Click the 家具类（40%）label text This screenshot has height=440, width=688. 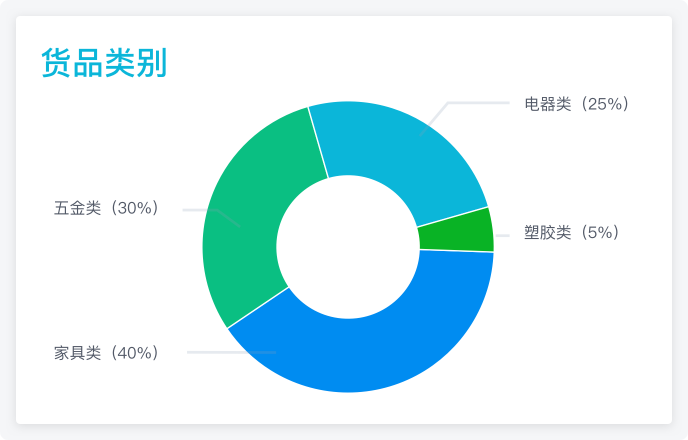click(107, 353)
